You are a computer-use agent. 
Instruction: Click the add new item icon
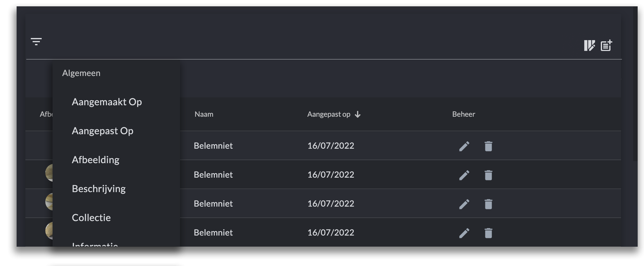pos(606,46)
